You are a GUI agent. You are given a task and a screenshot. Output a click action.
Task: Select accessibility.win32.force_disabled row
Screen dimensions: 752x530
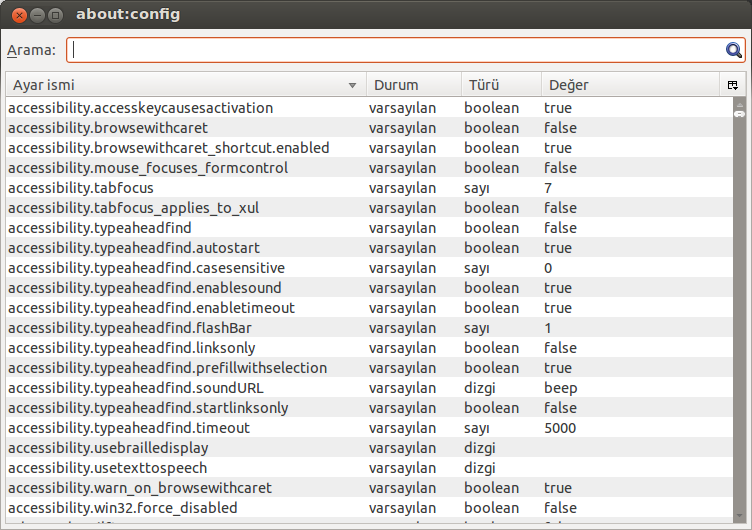click(369, 508)
